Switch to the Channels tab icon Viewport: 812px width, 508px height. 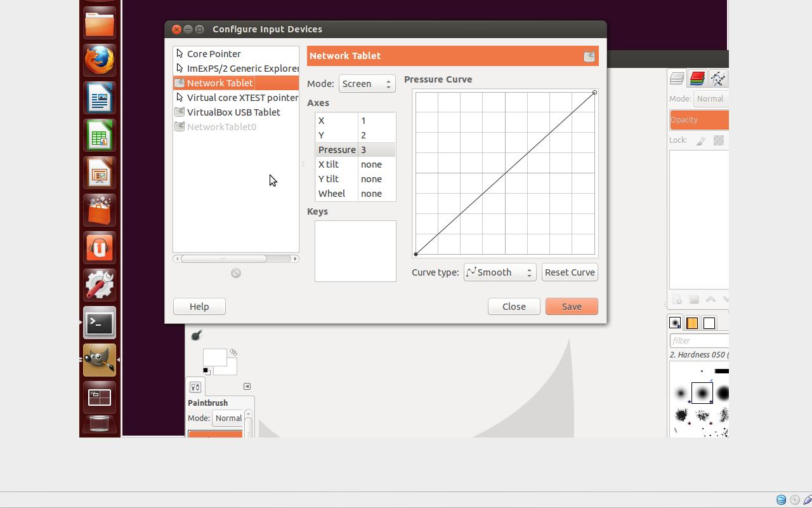[x=697, y=79]
